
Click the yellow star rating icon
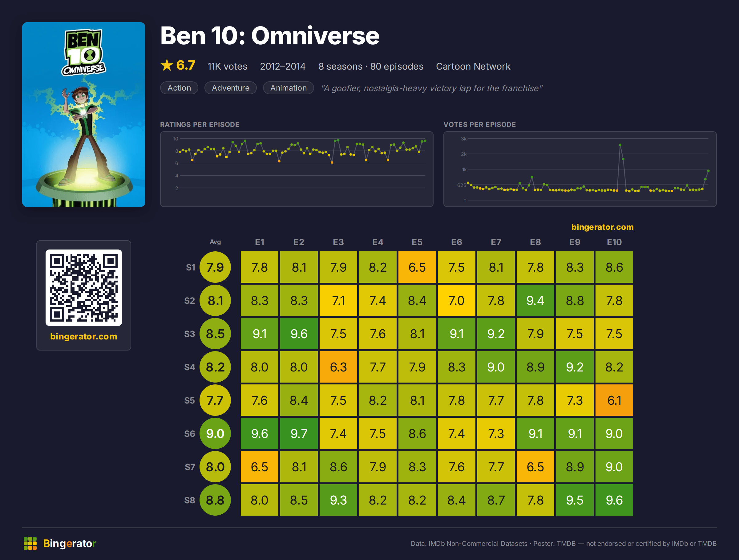coord(167,65)
